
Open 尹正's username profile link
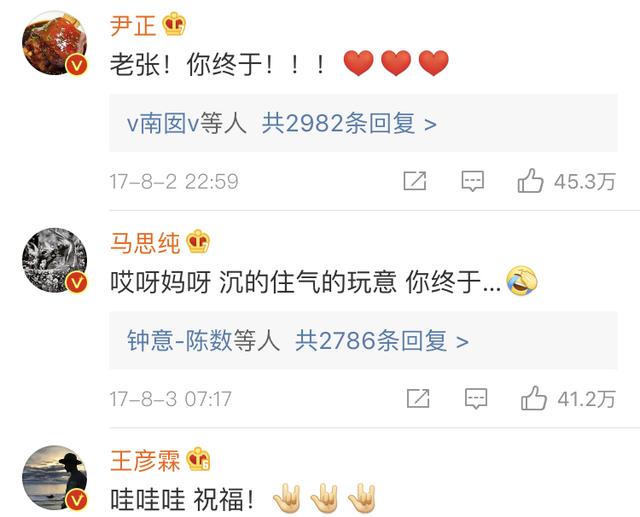133,25
